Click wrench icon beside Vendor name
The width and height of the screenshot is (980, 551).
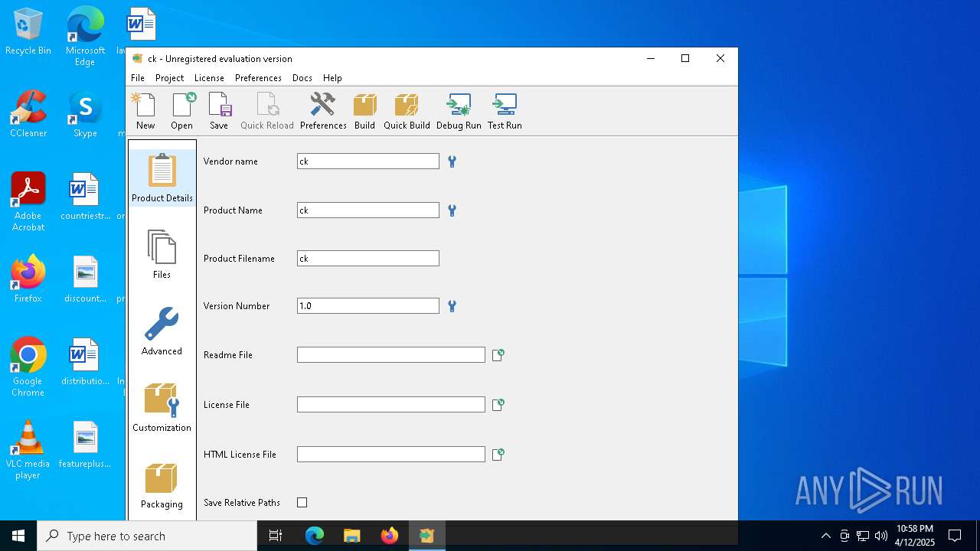click(x=452, y=161)
